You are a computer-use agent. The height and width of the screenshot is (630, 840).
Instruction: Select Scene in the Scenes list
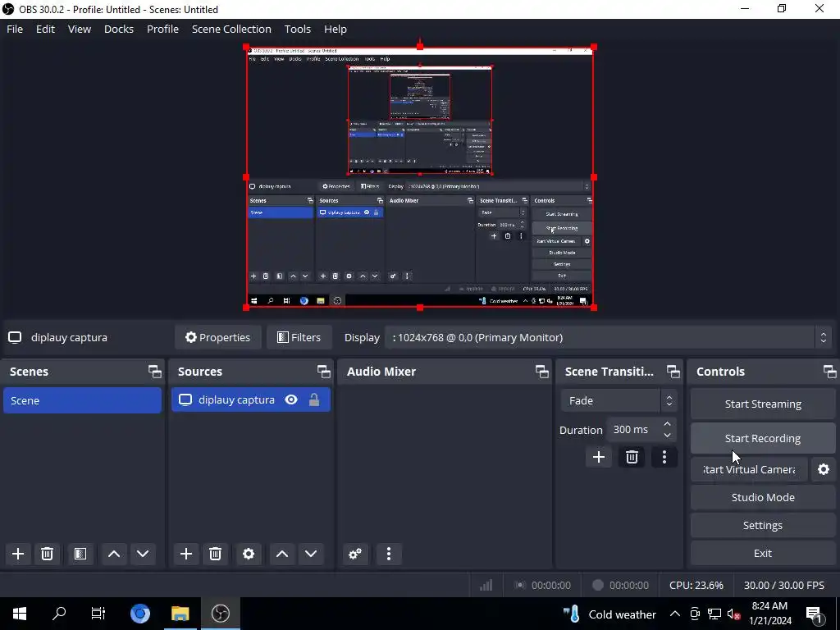[x=83, y=400]
